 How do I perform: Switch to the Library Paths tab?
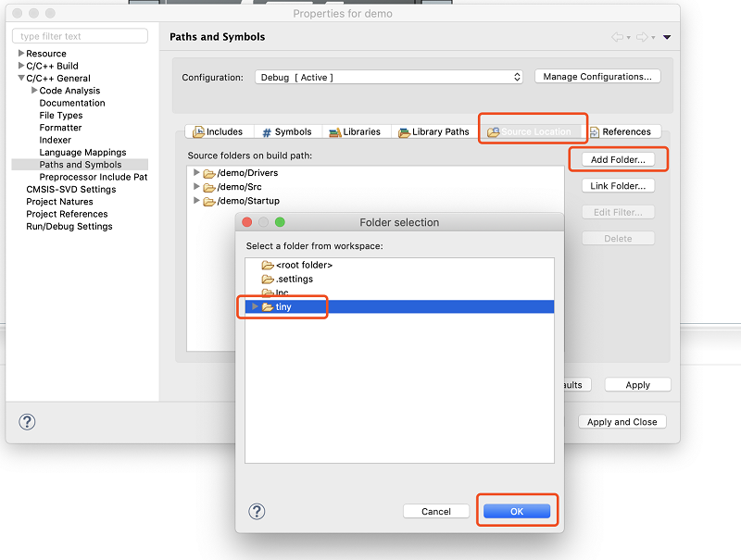pos(433,131)
